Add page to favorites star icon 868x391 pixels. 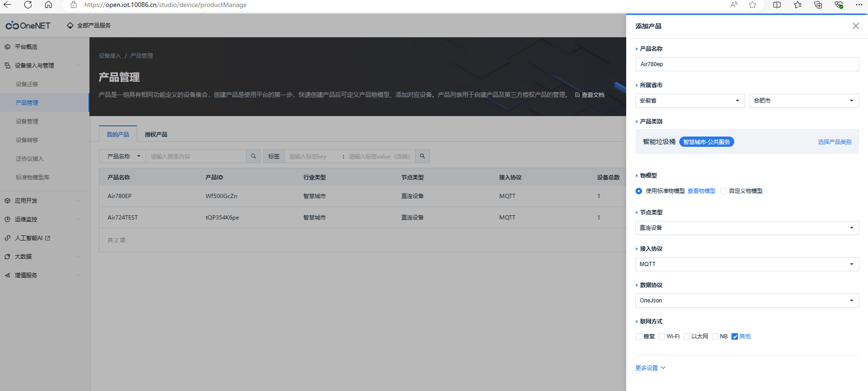[x=752, y=5]
